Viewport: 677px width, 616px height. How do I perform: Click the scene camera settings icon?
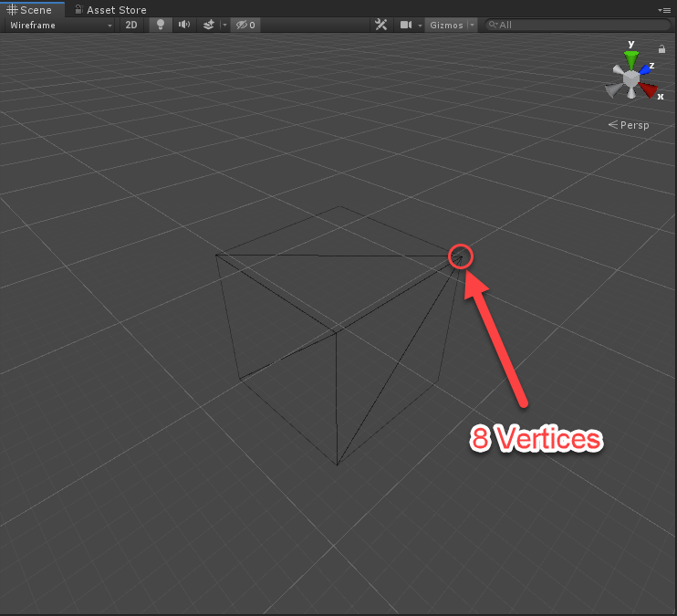tap(405, 25)
